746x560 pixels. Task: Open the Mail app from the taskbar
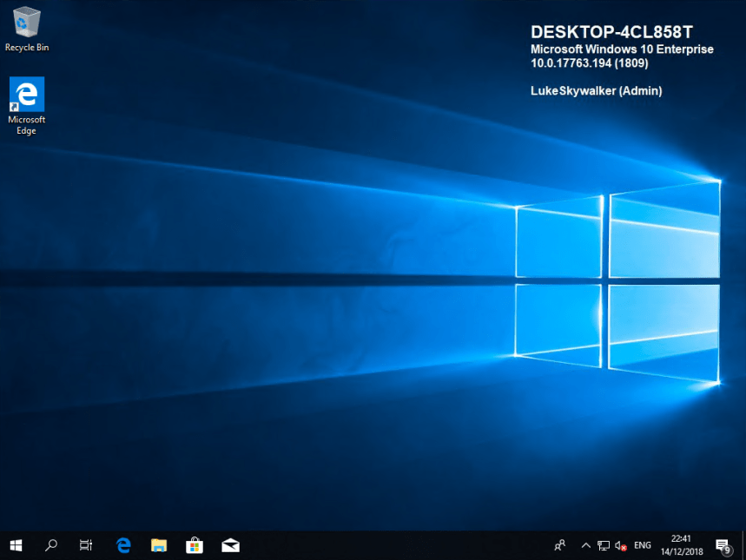point(230,545)
